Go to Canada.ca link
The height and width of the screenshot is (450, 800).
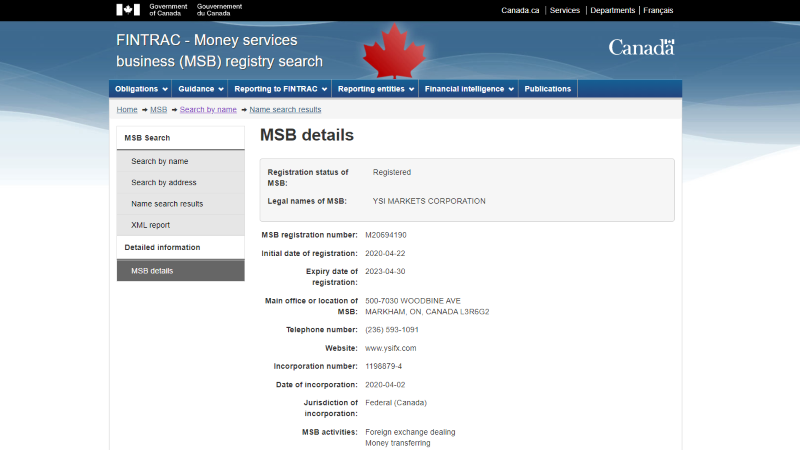coord(520,10)
